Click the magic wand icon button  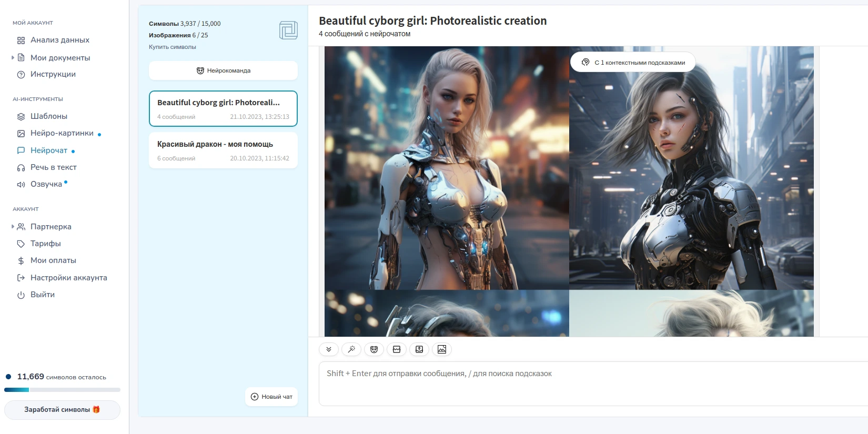(x=351, y=349)
